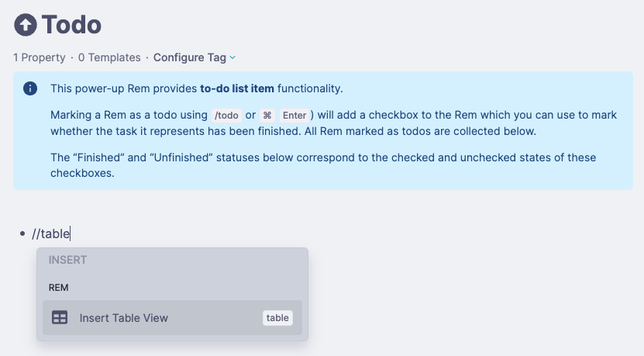Click the power-up arrow icon beside Todo
This screenshot has height=356, width=644.
pos(26,24)
